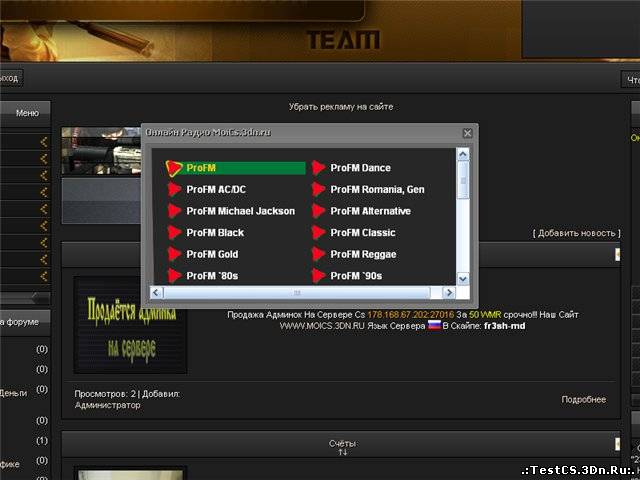Open the Подробнее link for the news post
This screenshot has height=480, width=640.
(584, 400)
